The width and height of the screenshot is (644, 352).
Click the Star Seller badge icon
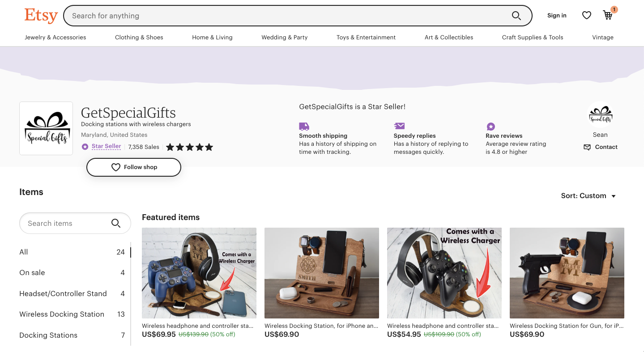tap(85, 147)
